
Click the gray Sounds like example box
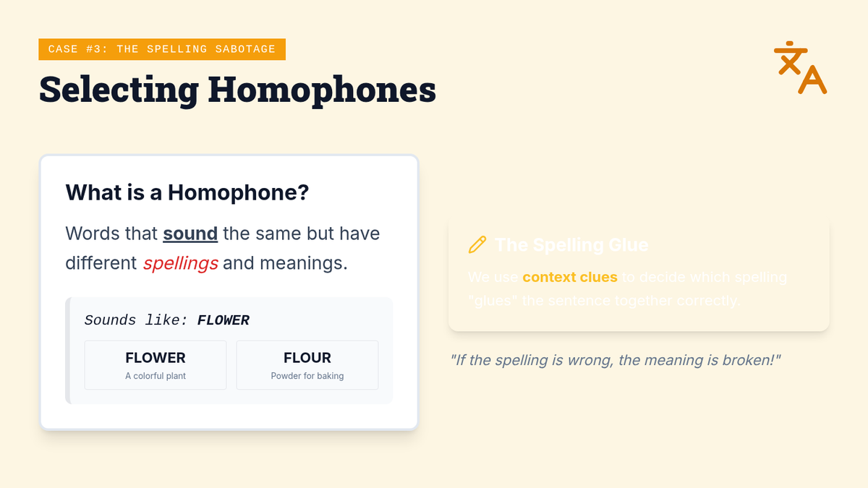click(229, 351)
